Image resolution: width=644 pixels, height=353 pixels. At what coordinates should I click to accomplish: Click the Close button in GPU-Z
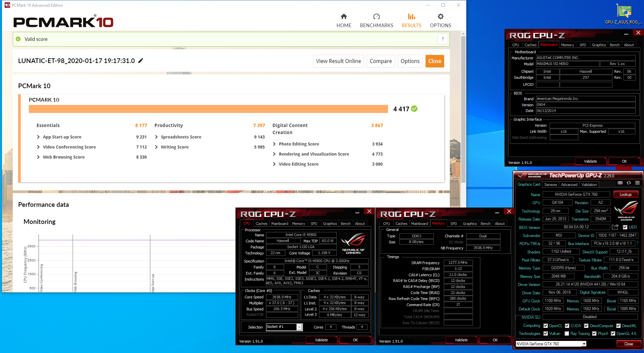[629, 344]
